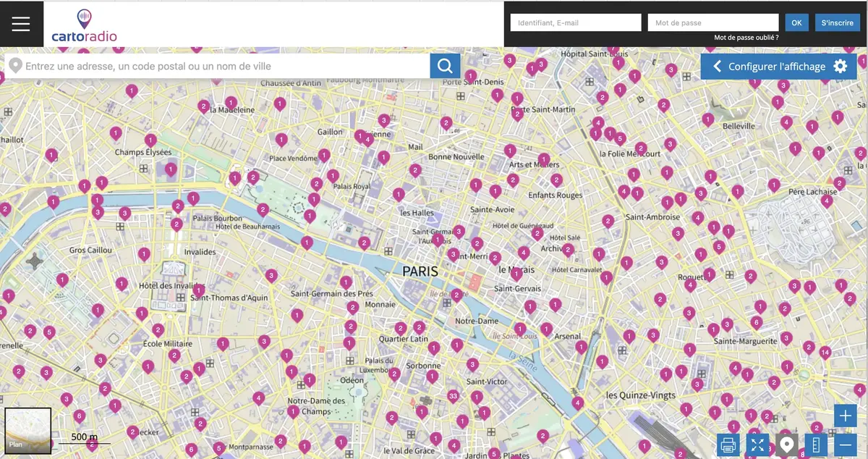This screenshot has width=868, height=459.
Task: Click into the Mot de passe field
Action: (712, 22)
